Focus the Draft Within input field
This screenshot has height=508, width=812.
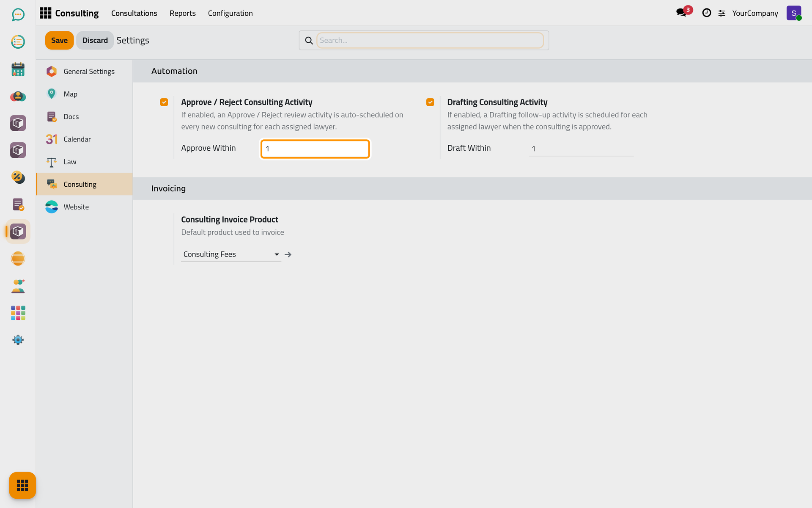(x=581, y=149)
